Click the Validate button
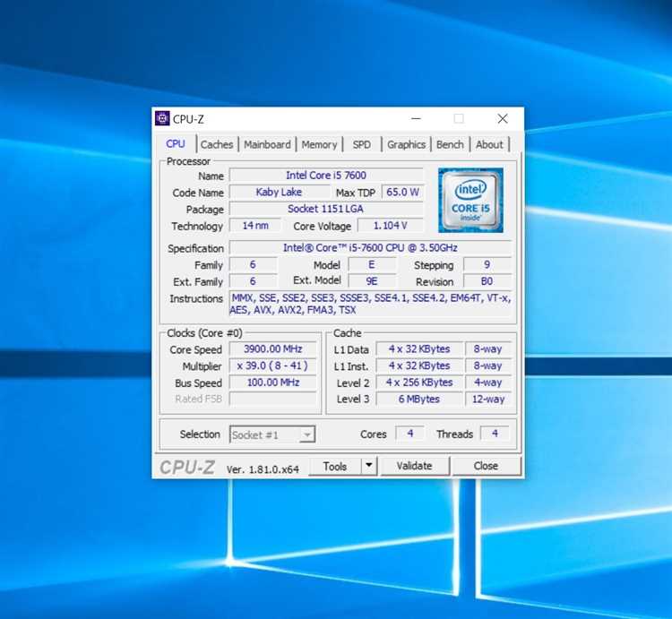 click(x=415, y=466)
